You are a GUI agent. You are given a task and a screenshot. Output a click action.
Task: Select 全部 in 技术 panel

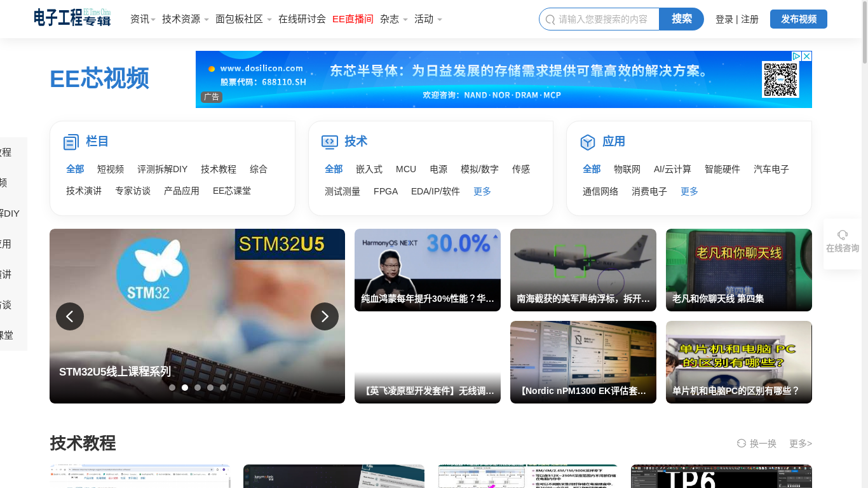pos(334,169)
